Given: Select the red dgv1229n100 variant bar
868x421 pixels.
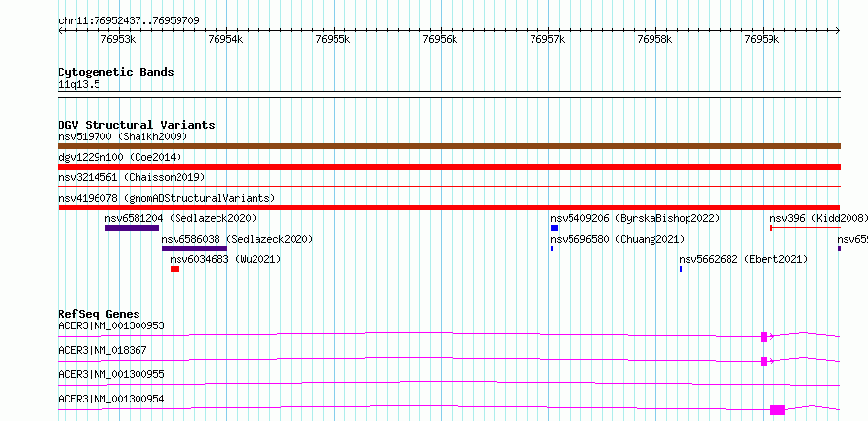Looking at the screenshot, I should (449, 167).
